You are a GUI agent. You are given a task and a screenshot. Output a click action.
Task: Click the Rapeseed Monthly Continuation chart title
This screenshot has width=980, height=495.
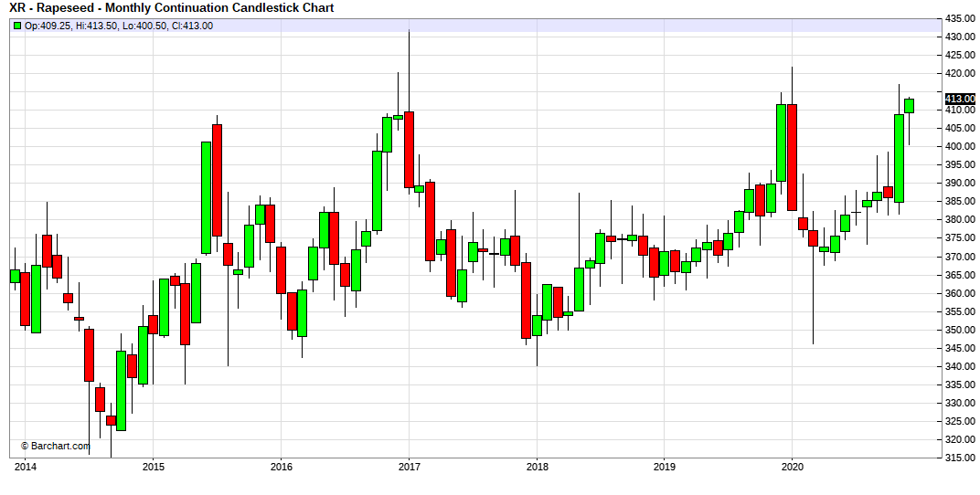point(171,8)
